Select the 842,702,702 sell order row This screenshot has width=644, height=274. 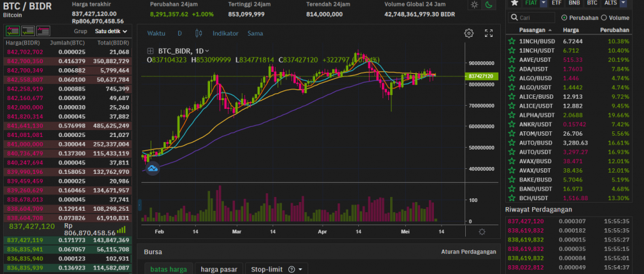coord(68,52)
